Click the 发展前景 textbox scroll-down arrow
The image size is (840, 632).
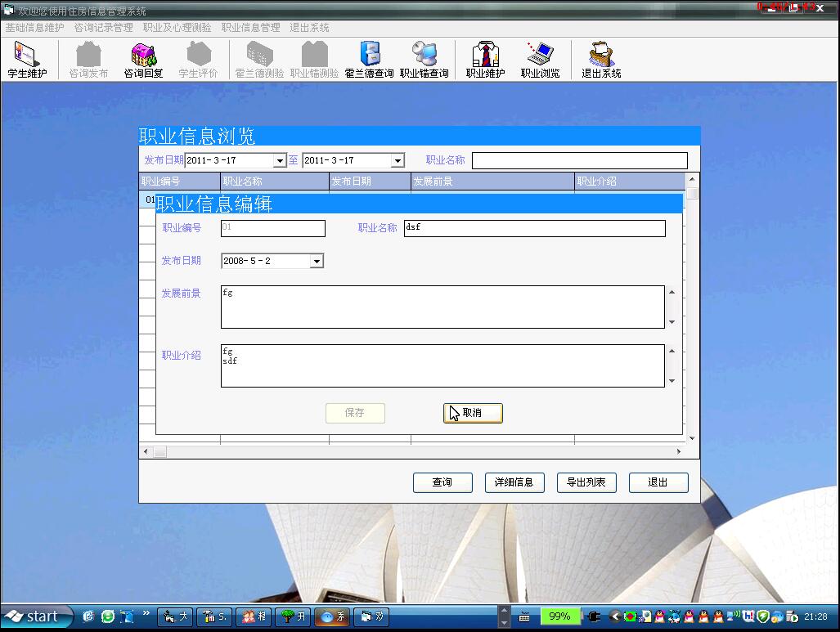[x=672, y=322]
